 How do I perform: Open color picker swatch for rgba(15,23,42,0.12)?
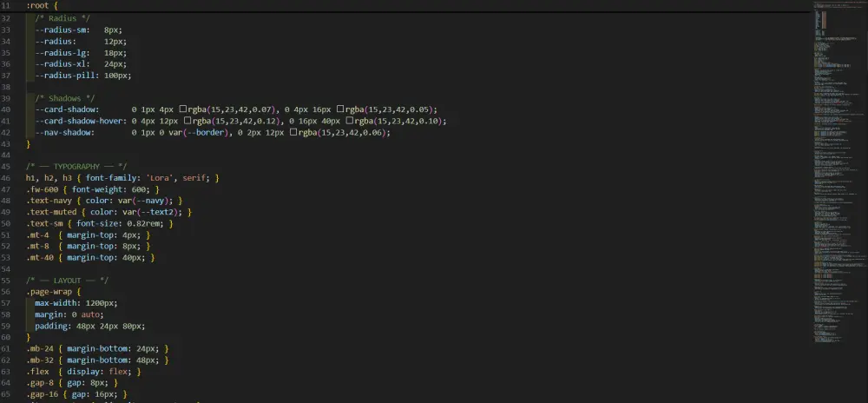point(187,122)
